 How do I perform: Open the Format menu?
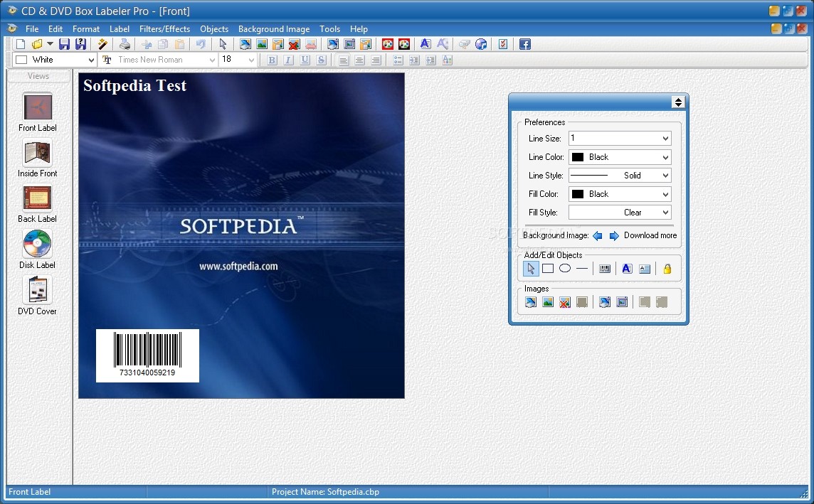coord(86,29)
